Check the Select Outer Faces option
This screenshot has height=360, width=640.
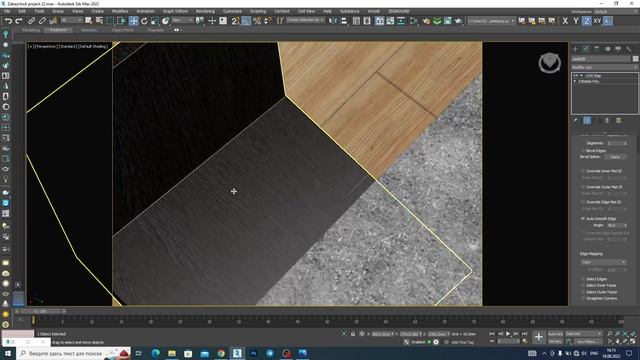point(583,292)
